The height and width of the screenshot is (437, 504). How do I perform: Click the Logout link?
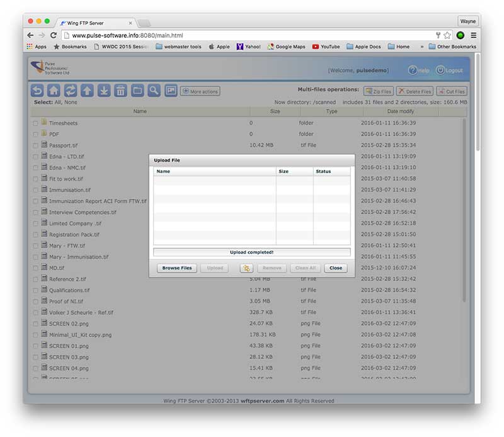click(449, 71)
